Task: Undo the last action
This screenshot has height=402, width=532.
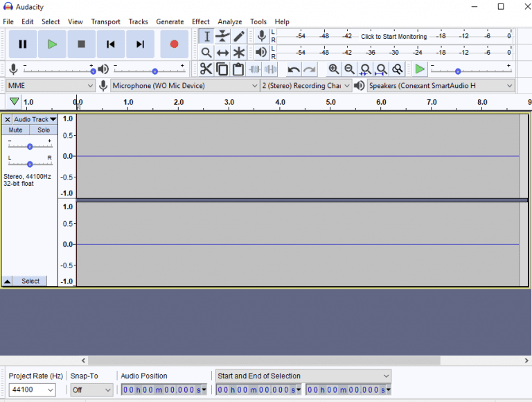Action: (x=294, y=69)
